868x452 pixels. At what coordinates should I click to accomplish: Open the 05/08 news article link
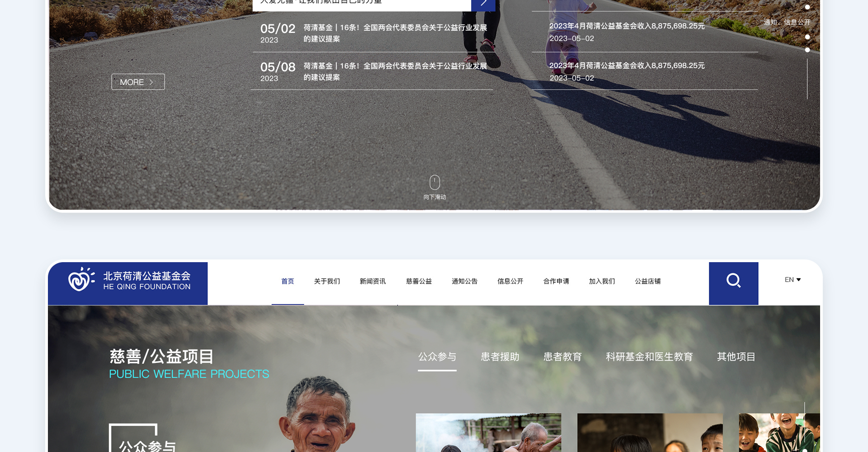coord(374,71)
